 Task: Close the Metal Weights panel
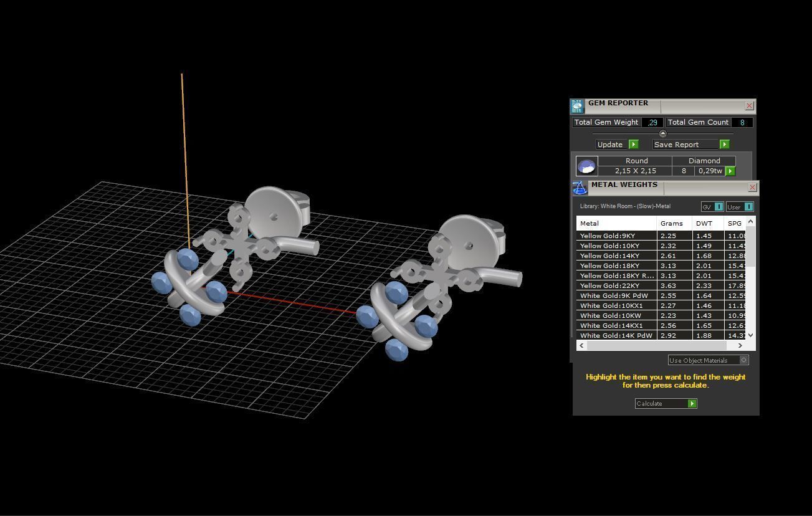pyautogui.click(x=752, y=187)
